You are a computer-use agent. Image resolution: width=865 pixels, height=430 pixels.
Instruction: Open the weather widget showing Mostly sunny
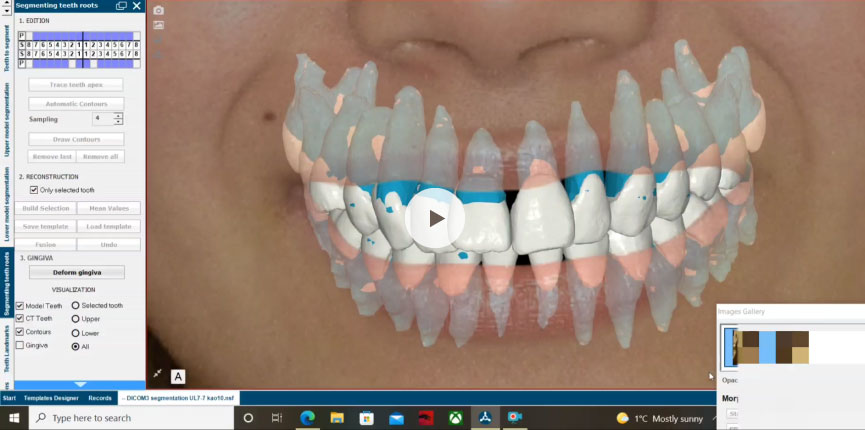click(x=660, y=418)
